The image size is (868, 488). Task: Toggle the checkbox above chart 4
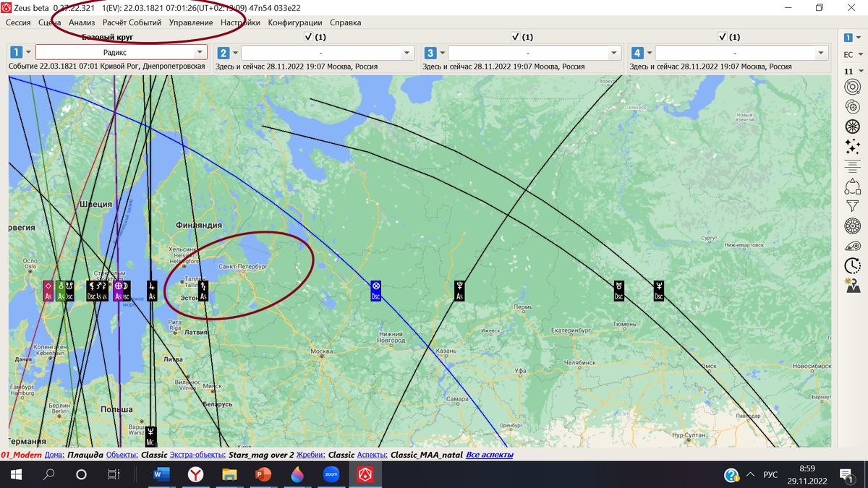(x=723, y=36)
